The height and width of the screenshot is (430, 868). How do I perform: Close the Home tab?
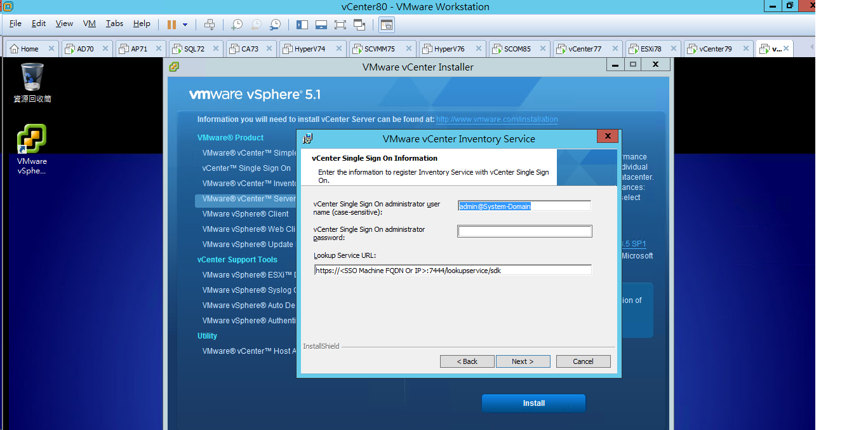pyautogui.click(x=51, y=49)
